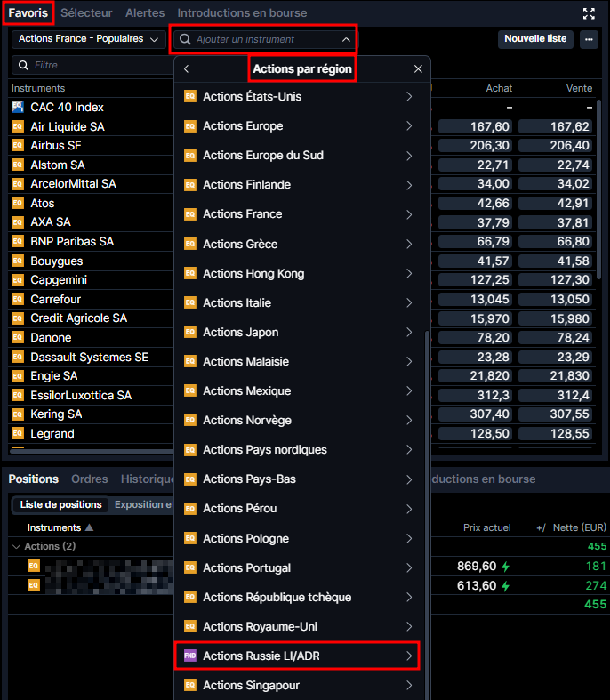This screenshot has height=700, width=610.
Task: Close the Actions par région panel
Action: [x=418, y=68]
